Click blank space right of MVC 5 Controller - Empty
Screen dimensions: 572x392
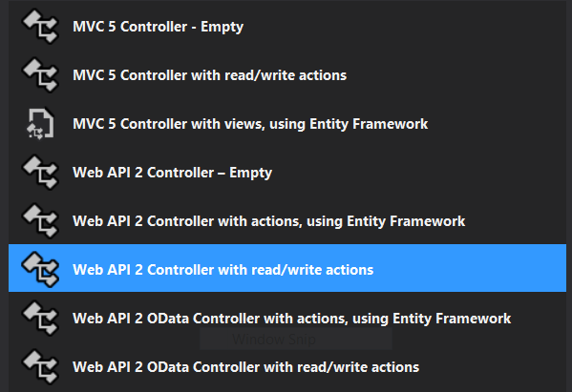click(405, 27)
